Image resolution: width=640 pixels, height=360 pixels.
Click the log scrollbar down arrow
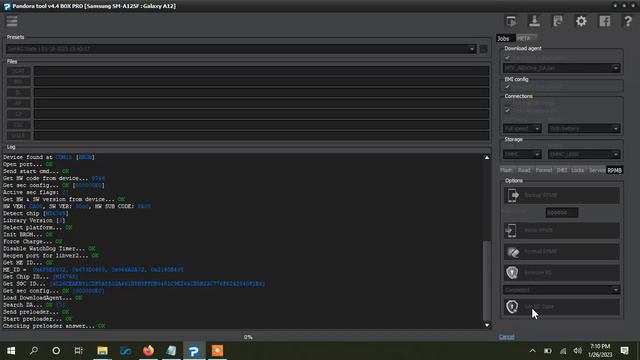[487, 325]
